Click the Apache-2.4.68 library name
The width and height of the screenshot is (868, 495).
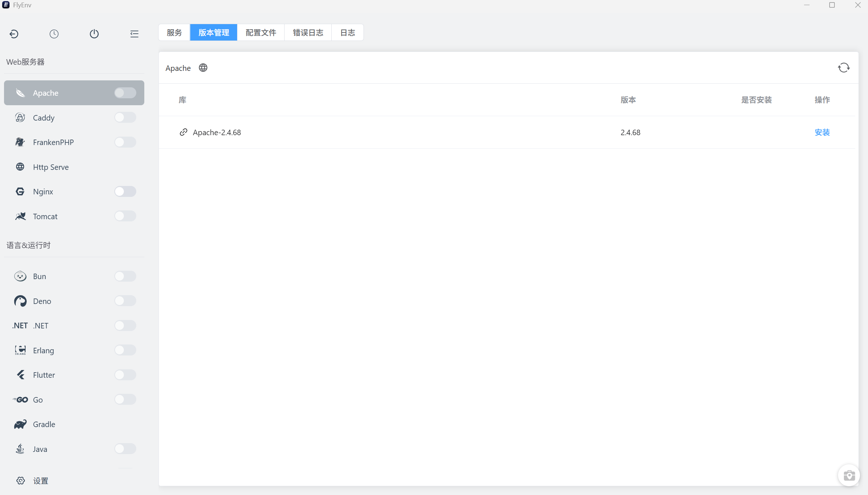pyautogui.click(x=217, y=132)
